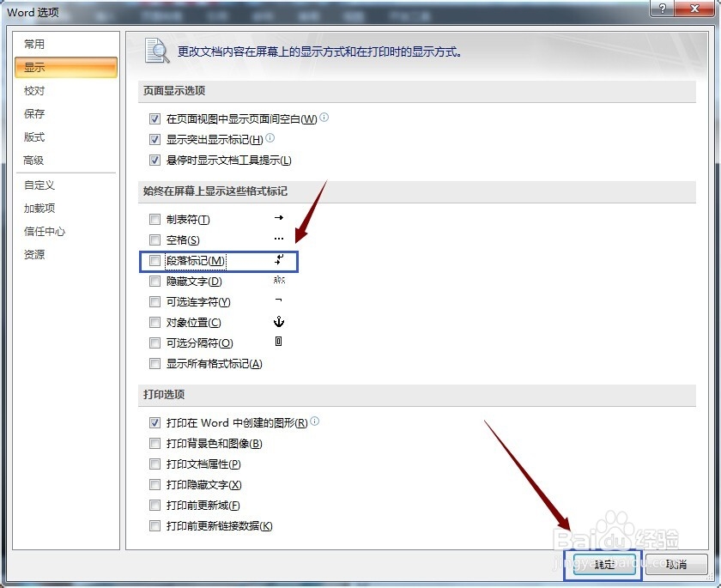Click the 打印选项 section heading
This screenshot has width=721, height=588.
tap(164, 395)
